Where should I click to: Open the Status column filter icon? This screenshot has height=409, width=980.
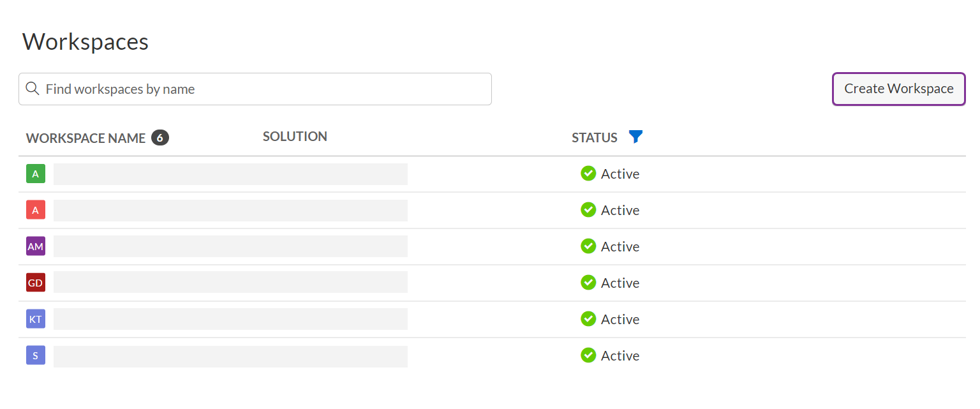pos(635,137)
